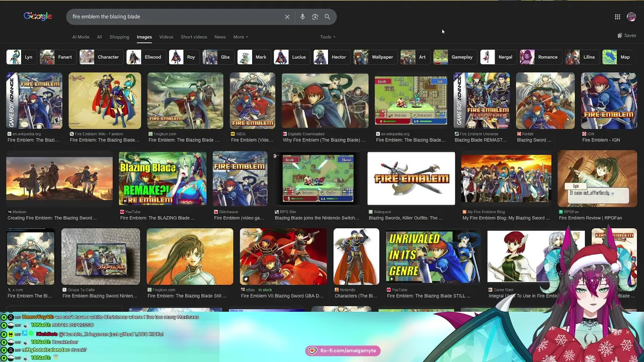Open the Nintendo Hector character image
The width and height of the screenshot is (644, 362).
(x=356, y=256)
